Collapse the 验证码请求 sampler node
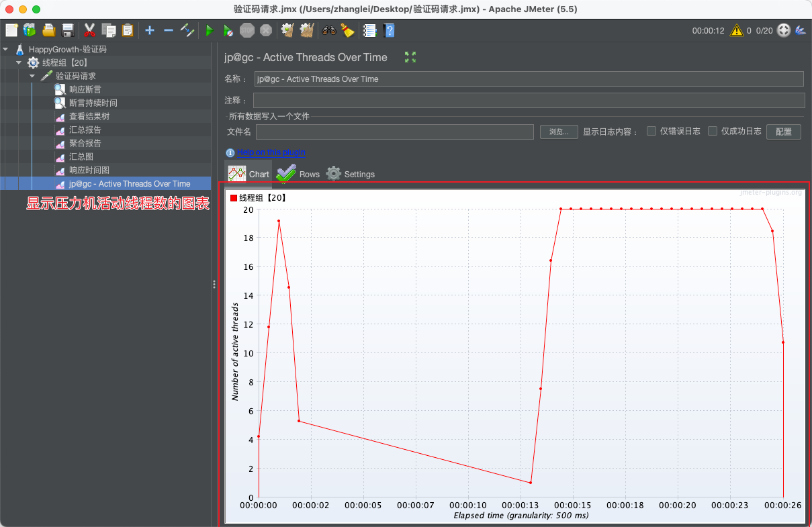This screenshot has height=527, width=812. click(x=32, y=76)
